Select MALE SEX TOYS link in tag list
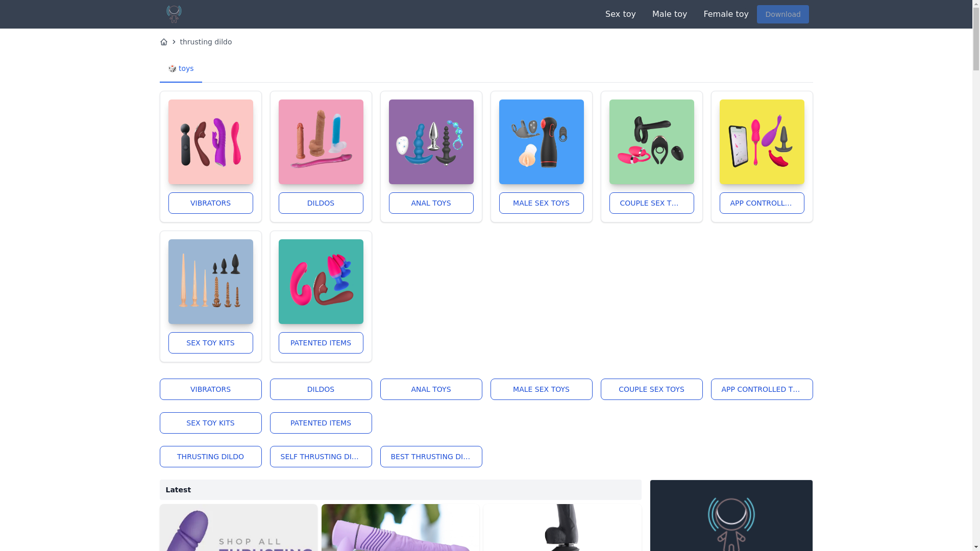 541,389
